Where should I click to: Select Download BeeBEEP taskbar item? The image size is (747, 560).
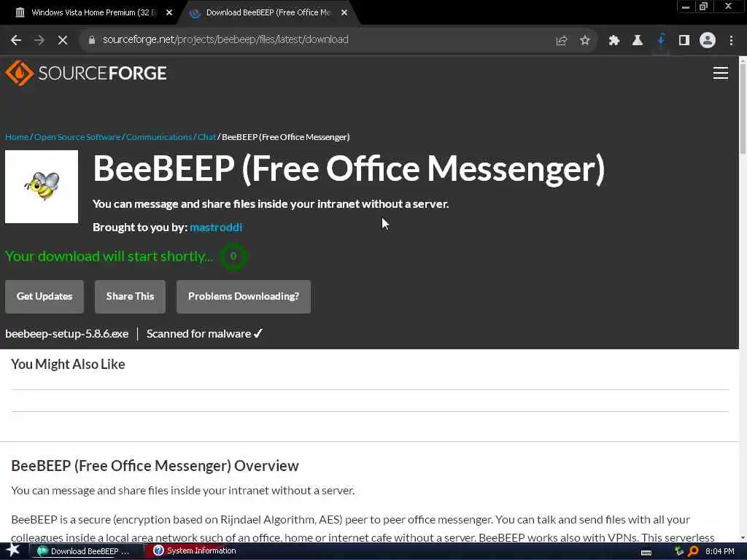tap(86, 551)
